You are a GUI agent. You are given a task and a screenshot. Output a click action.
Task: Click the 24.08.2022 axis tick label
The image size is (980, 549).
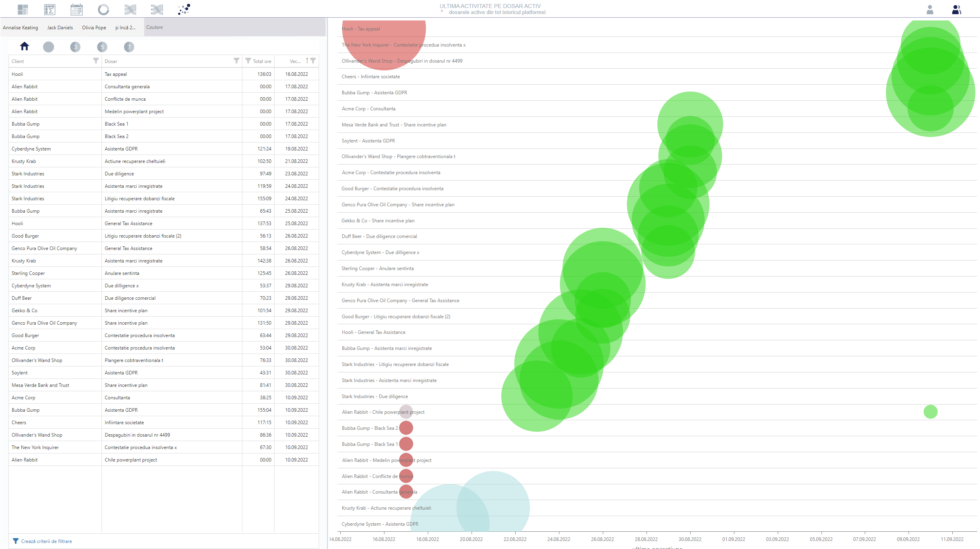559,539
